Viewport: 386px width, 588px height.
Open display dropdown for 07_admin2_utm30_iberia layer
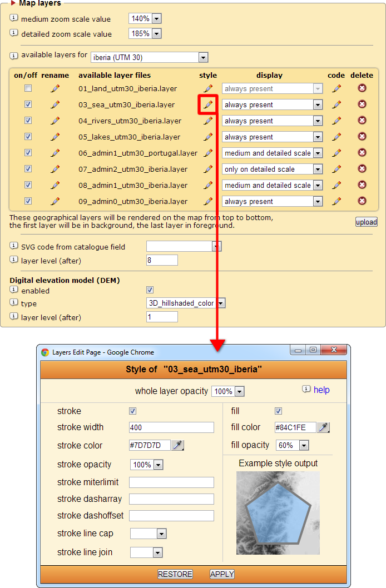coord(318,169)
